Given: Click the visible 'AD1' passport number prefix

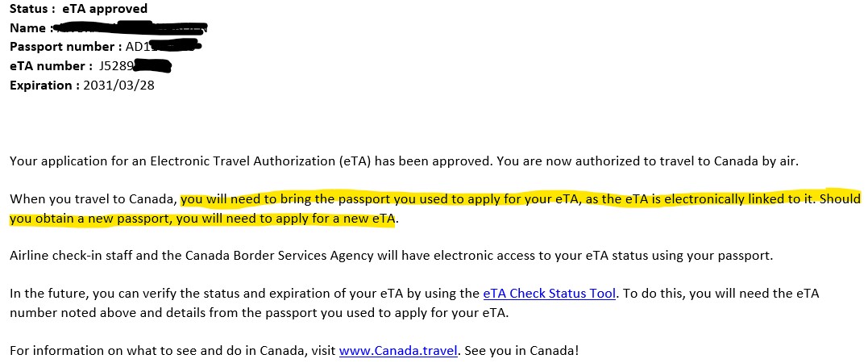Looking at the screenshot, I should click(x=138, y=47).
